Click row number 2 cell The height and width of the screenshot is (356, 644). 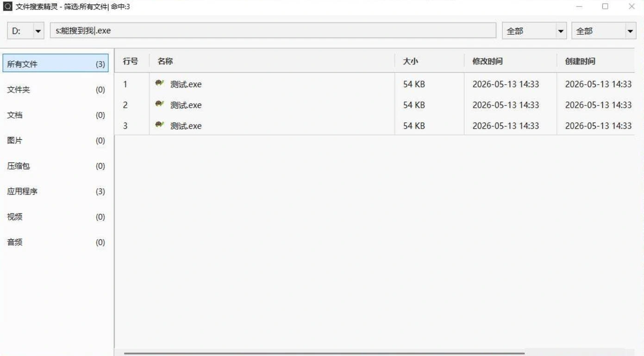tap(125, 105)
